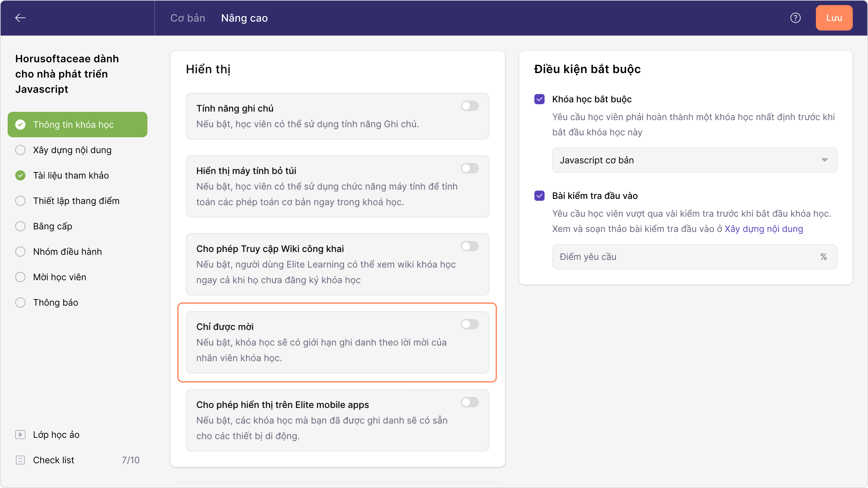Uncheck the Khóa học bắt buộc checkbox

[x=539, y=99]
